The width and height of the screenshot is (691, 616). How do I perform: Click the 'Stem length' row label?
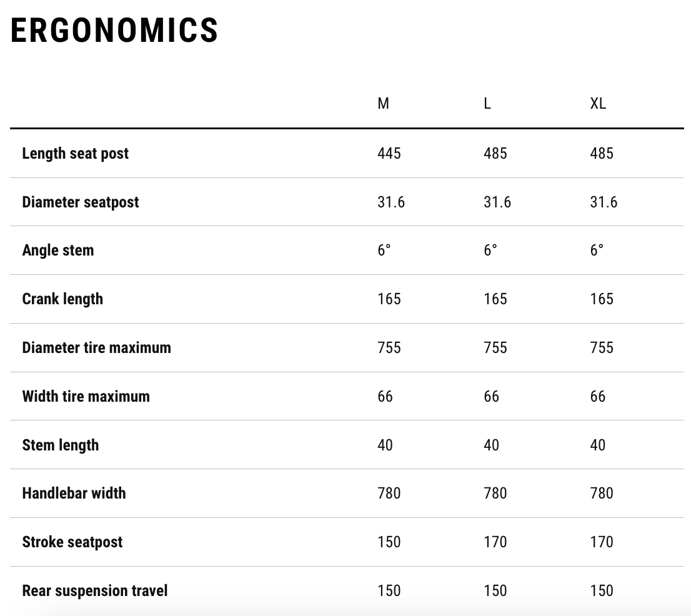tap(61, 445)
